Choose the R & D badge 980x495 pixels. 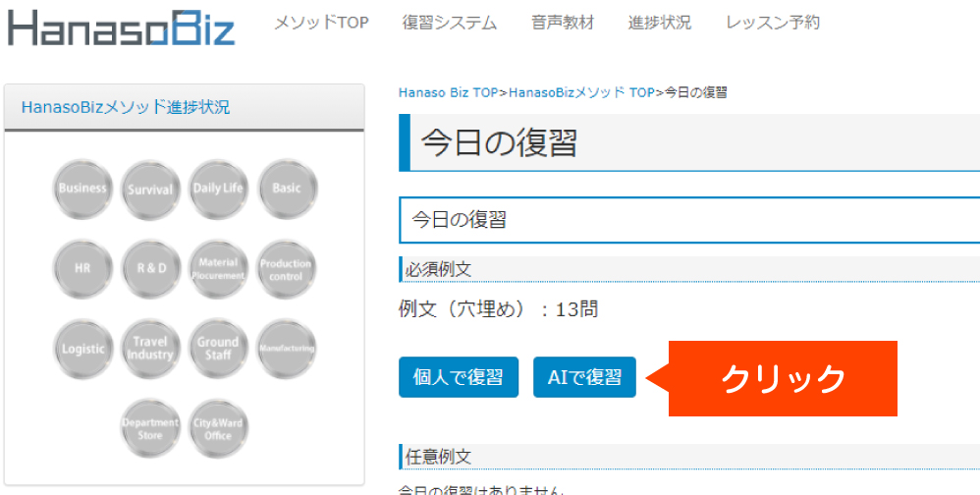151,269
